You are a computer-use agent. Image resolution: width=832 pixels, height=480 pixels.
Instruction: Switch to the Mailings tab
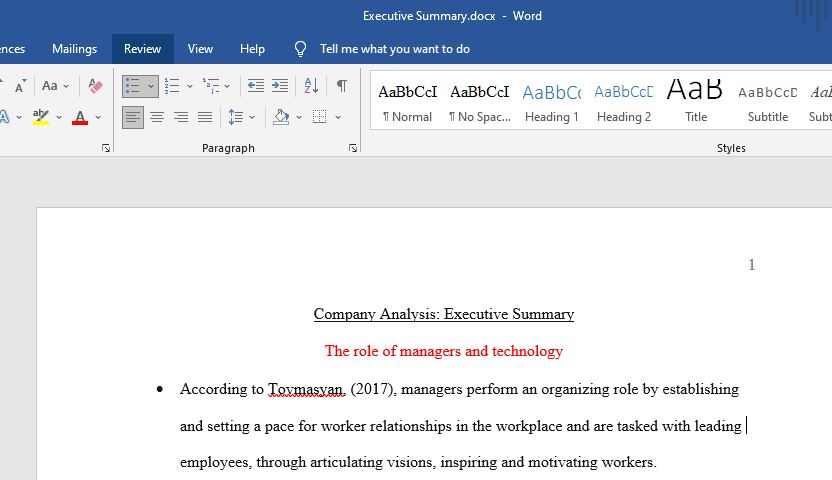74,49
